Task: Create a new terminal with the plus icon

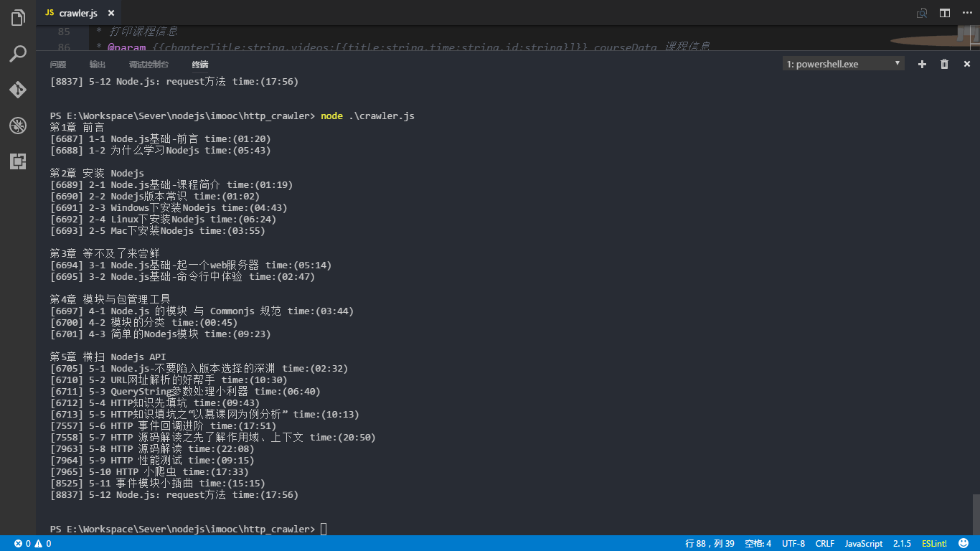Action: pyautogui.click(x=923, y=64)
